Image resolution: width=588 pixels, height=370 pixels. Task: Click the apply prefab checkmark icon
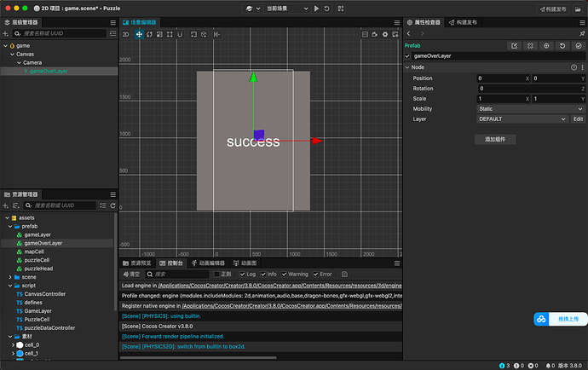(x=579, y=45)
